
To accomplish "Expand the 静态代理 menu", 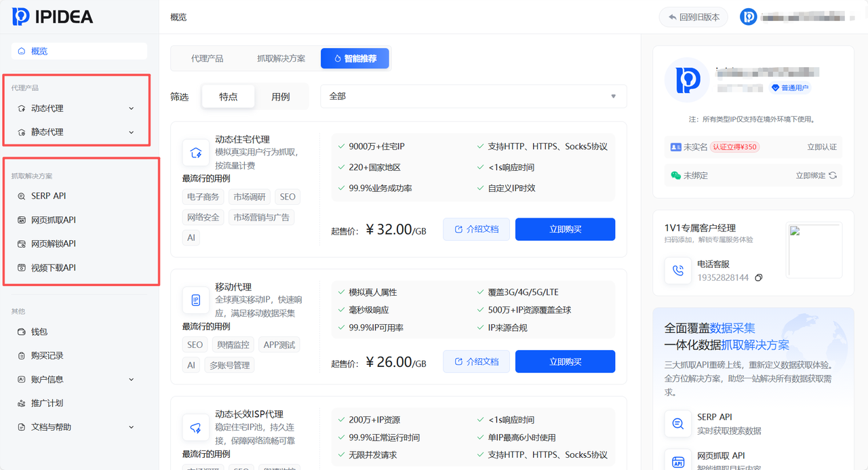I will pos(132,132).
